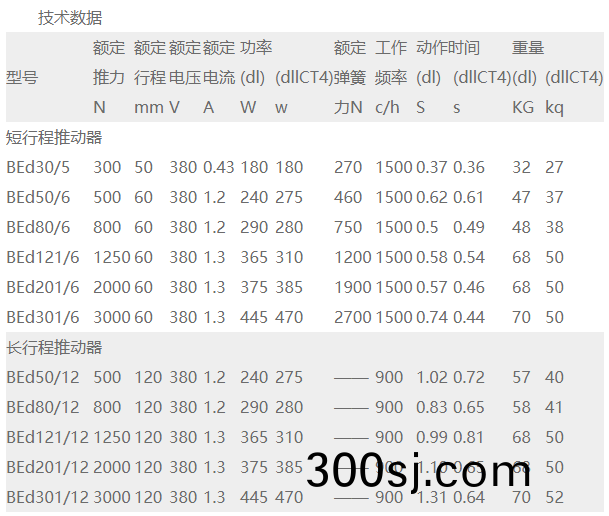Select the BEd301/6 model name

click(41, 317)
